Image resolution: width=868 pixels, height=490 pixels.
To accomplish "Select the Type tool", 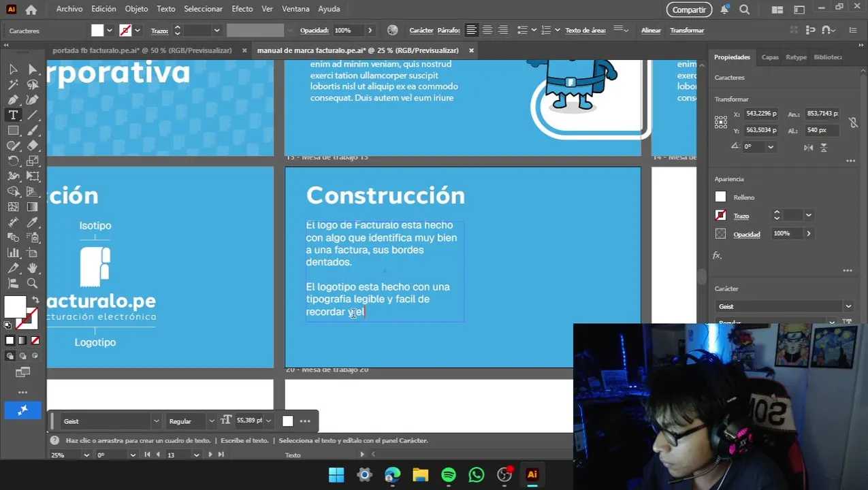I will [x=13, y=115].
